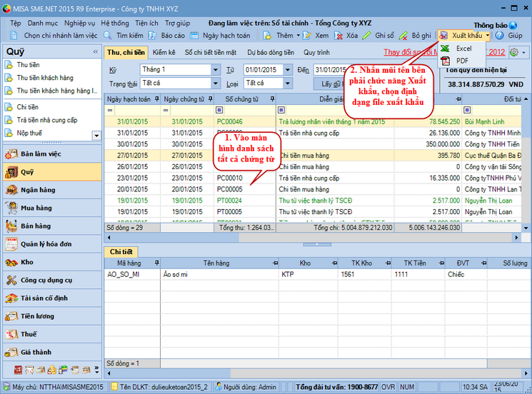Image resolution: width=532 pixels, height=394 pixels.
Task: Switch to Sổ chi tiết tiền mặt tab
Action: tap(211, 52)
